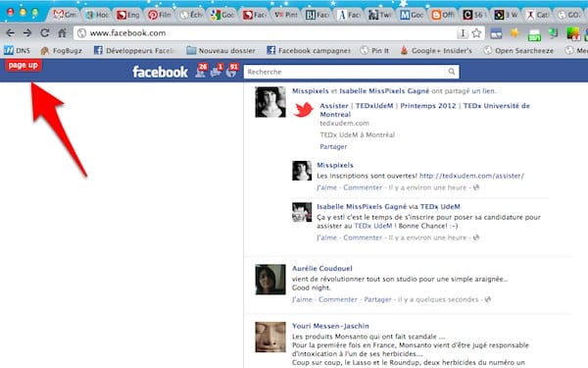Screen dimensions: 588x368
Task: Click the yellow star extension icon
Action: click(514, 32)
